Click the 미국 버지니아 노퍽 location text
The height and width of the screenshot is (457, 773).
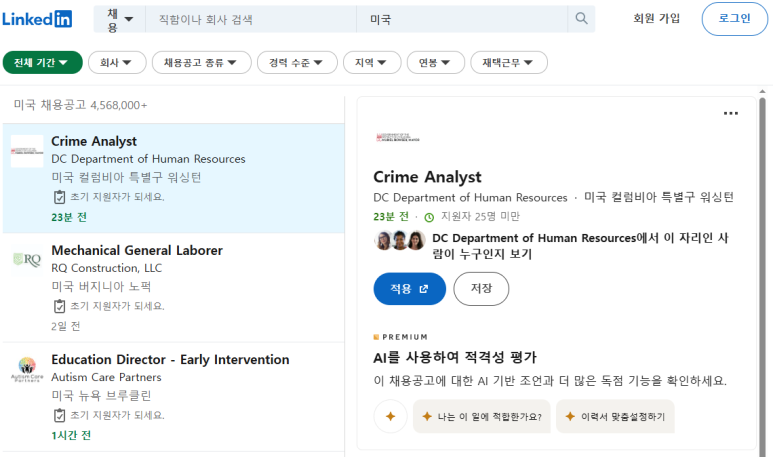click(x=101, y=286)
